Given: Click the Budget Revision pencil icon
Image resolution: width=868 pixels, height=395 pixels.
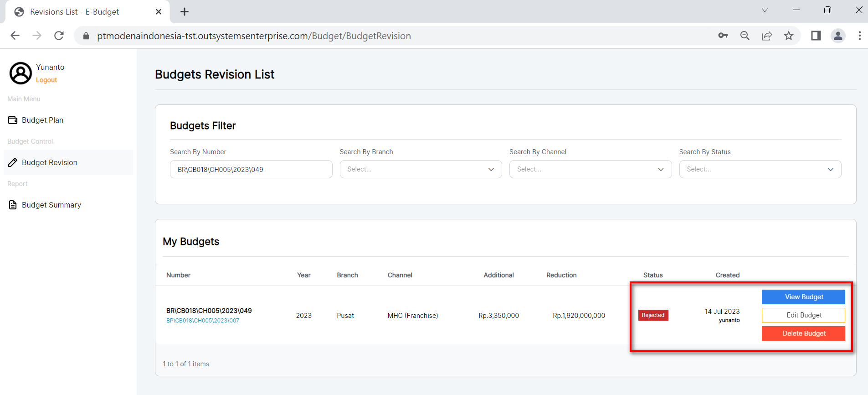Looking at the screenshot, I should coord(13,162).
